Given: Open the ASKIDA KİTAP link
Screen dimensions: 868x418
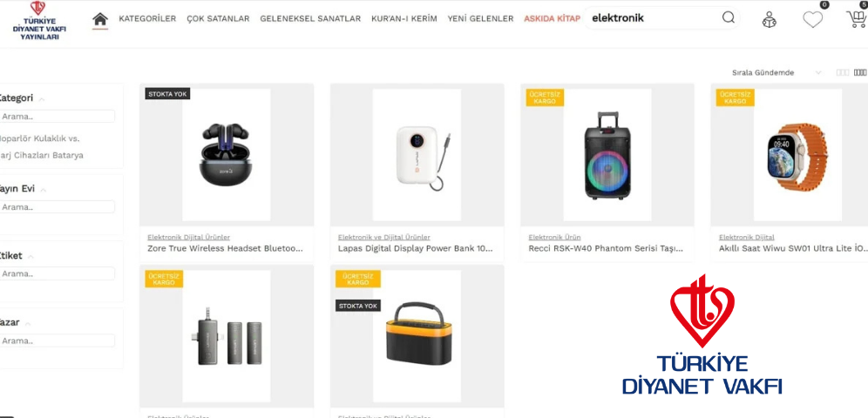Looking at the screenshot, I should pos(552,18).
